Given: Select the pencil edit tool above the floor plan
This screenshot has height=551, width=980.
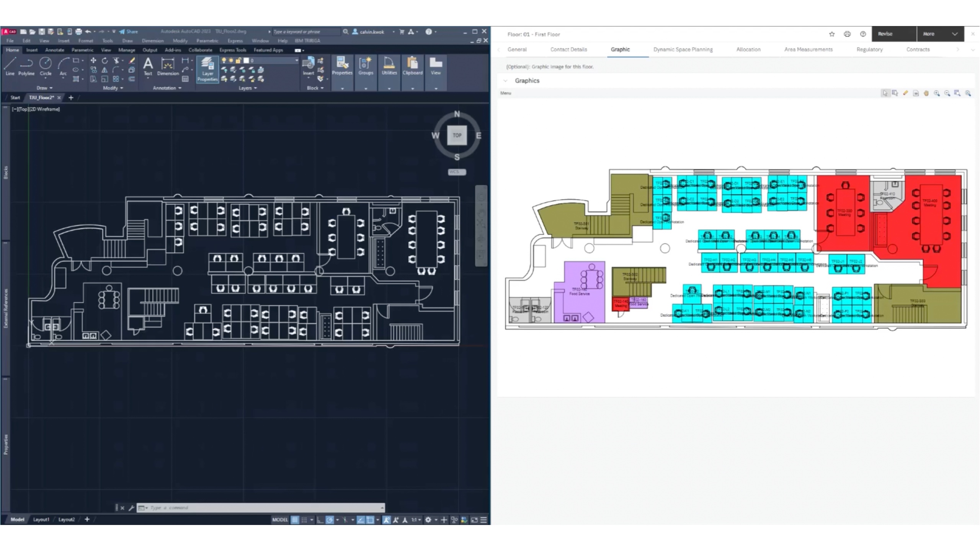Looking at the screenshot, I should coord(905,93).
